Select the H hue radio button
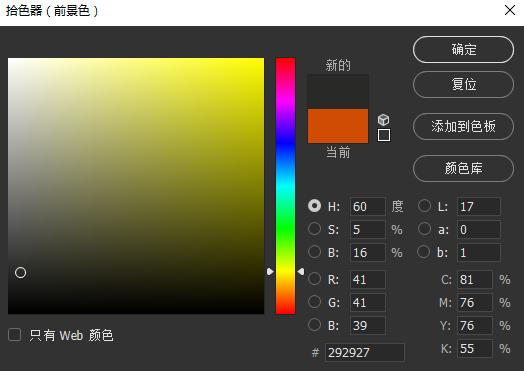 coord(314,206)
